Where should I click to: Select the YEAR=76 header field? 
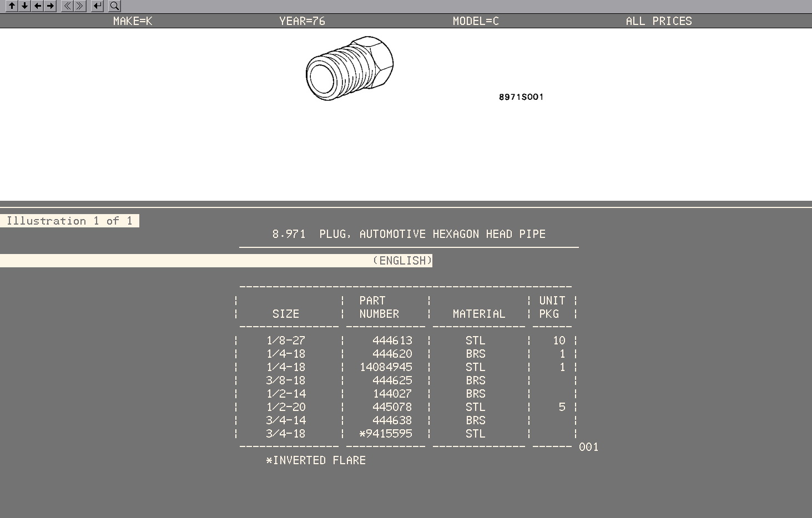(x=302, y=21)
